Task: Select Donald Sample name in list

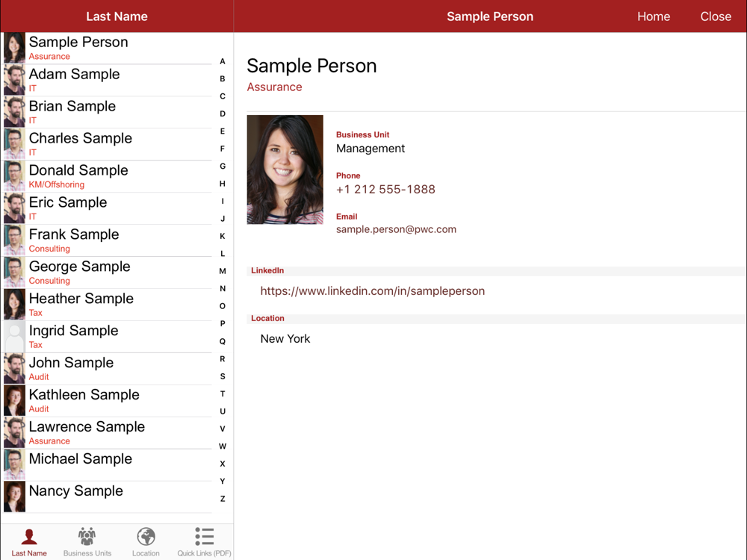Action: [78, 170]
